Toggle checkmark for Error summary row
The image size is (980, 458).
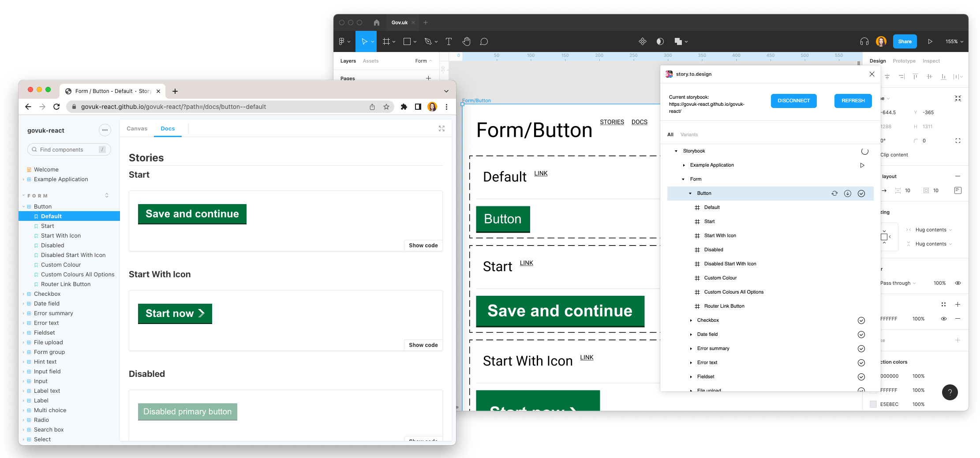(x=861, y=349)
